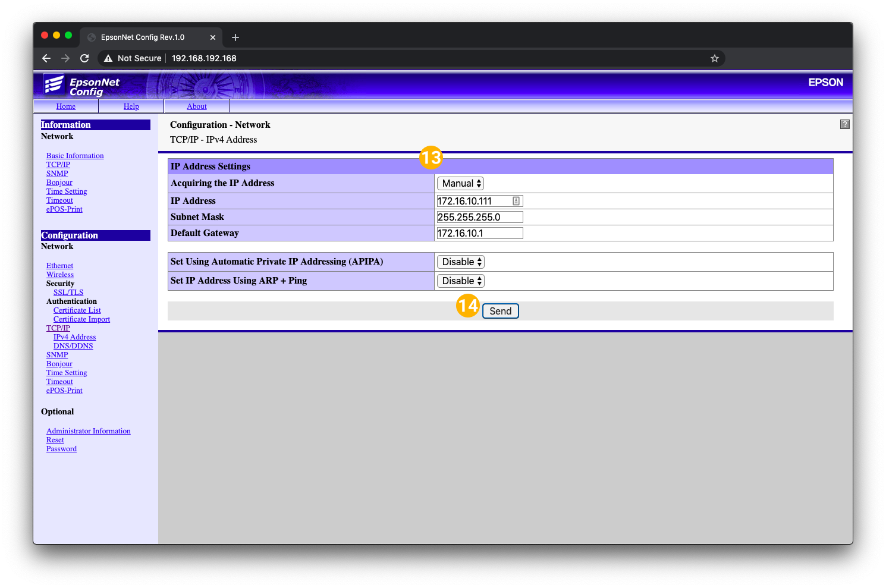Click the Send button
Screen dimensions: 886x588
[500, 311]
